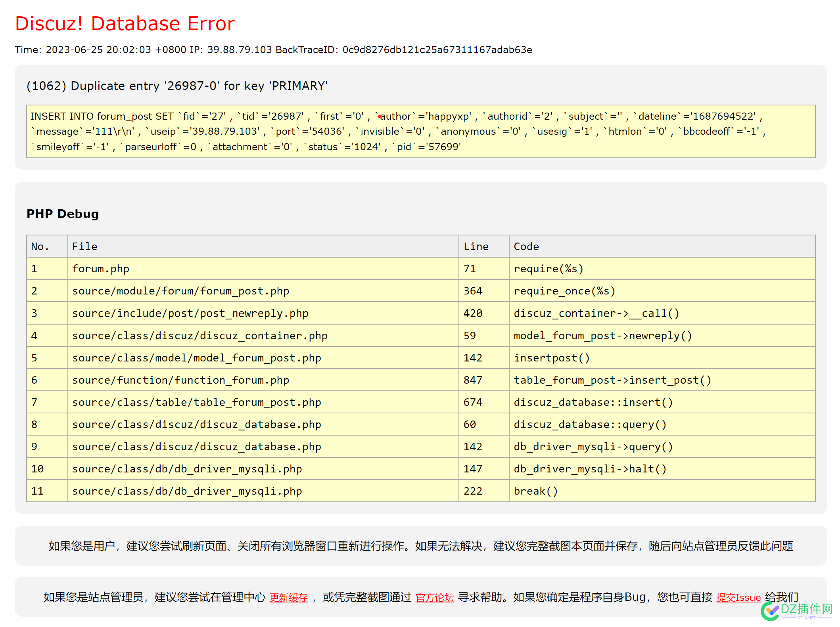Click the File column header
The width and height of the screenshot is (840, 627).
click(263, 246)
